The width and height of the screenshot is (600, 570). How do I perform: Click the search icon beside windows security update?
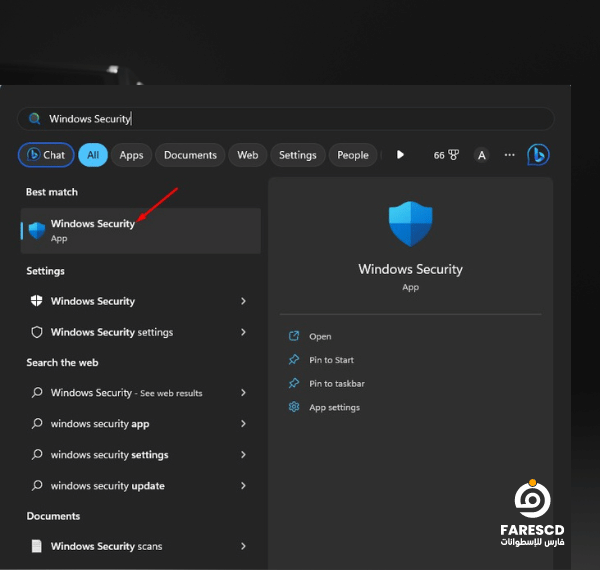[x=37, y=485]
